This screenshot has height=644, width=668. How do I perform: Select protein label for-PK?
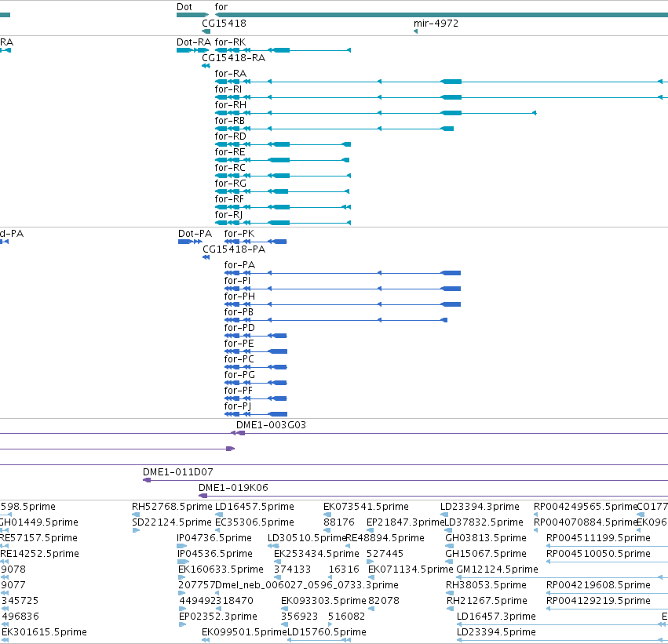[x=239, y=234]
